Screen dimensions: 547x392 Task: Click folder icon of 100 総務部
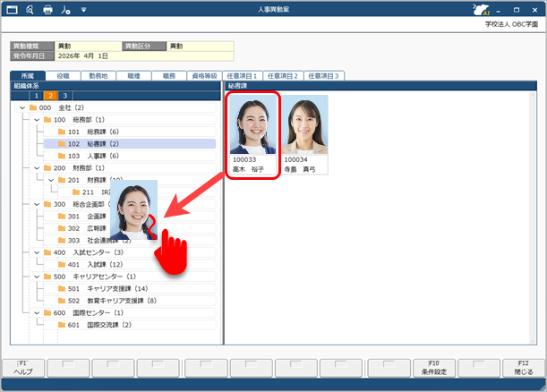click(47, 120)
